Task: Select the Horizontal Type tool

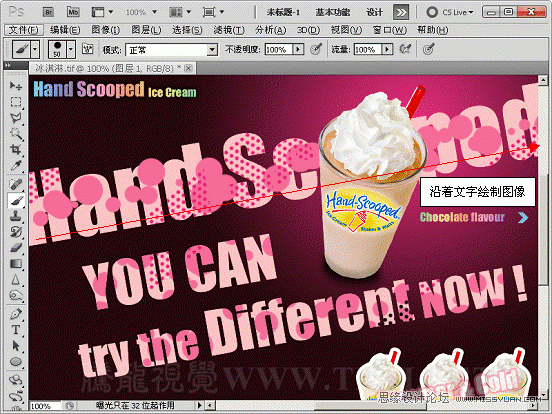Action: point(15,330)
